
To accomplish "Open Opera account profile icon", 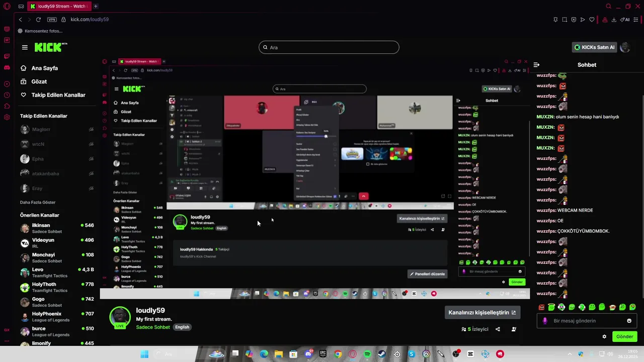I will 605,20.
